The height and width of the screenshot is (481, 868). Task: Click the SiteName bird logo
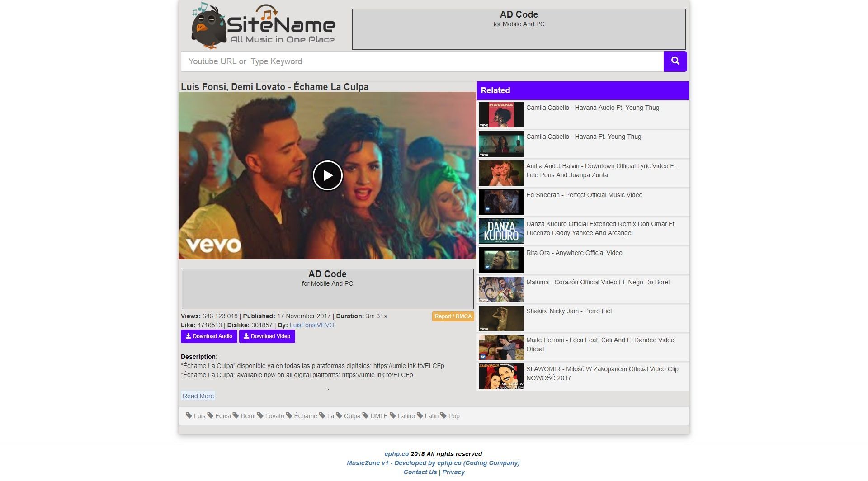tap(263, 26)
